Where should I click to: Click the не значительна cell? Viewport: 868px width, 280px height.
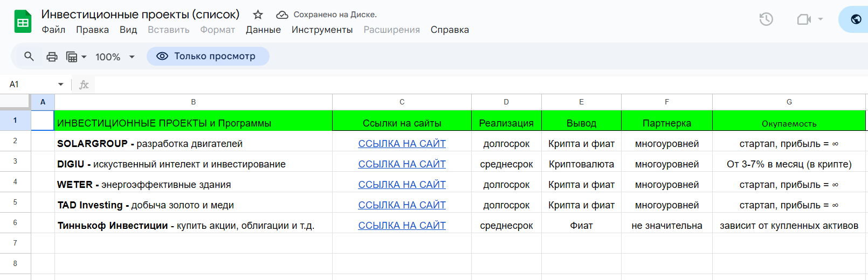point(667,223)
